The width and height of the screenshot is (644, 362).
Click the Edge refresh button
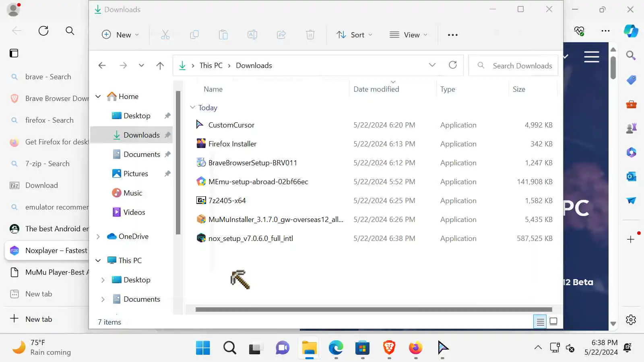pos(43,31)
